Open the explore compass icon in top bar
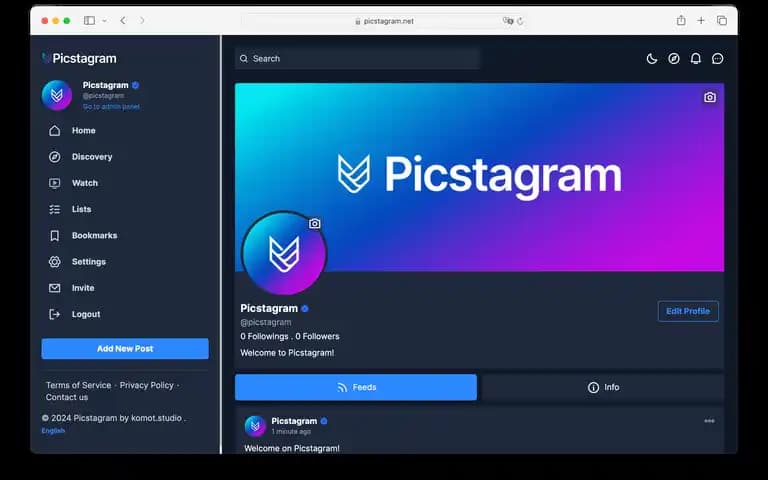This screenshot has width=768, height=480. click(674, 59)
